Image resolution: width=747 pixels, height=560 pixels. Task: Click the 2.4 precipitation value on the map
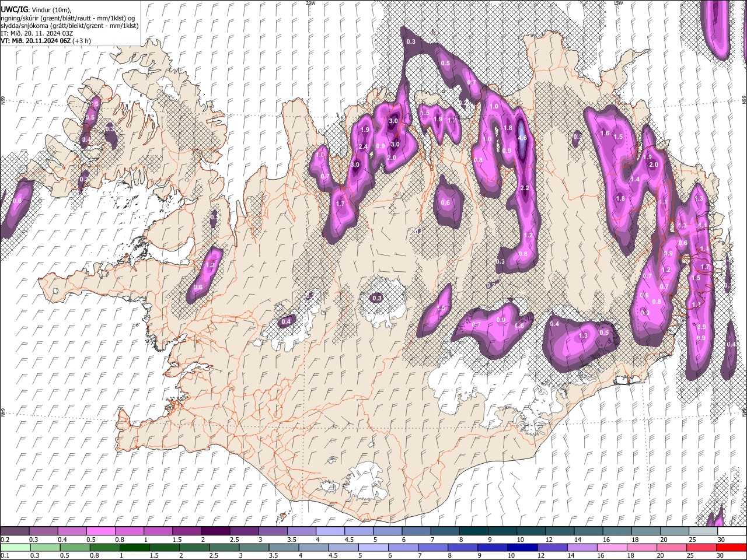(x=363, y=146)
